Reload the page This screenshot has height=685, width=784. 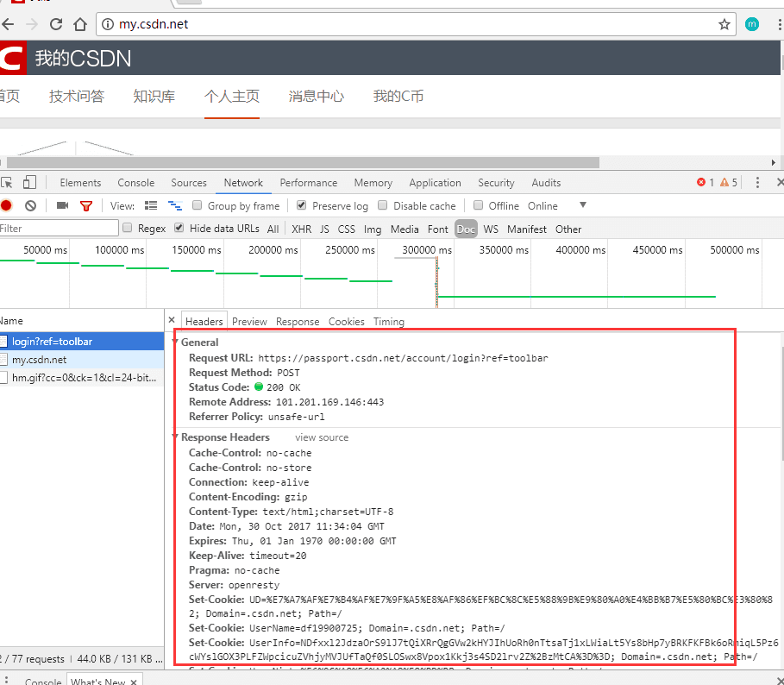click(54, 25)
